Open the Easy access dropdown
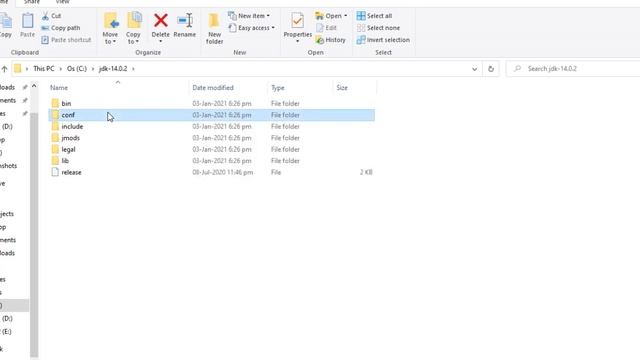This screenshot has width=640, height=360. (x=251, y=28)
